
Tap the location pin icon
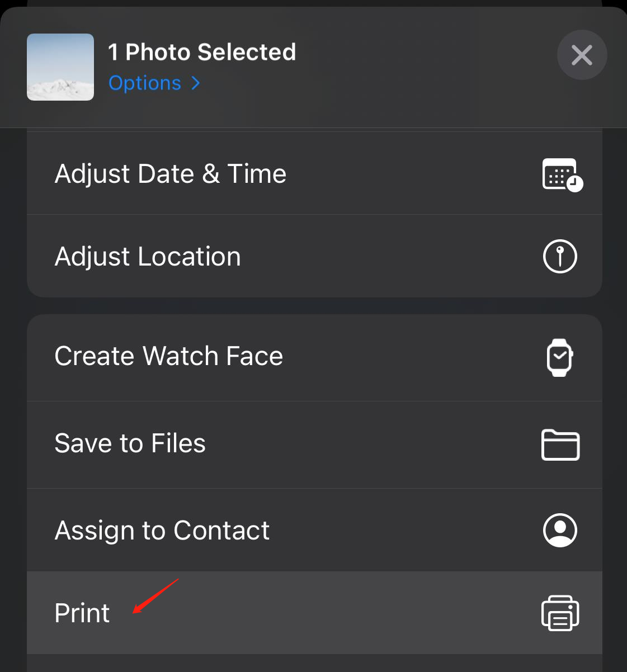point(560,256)
